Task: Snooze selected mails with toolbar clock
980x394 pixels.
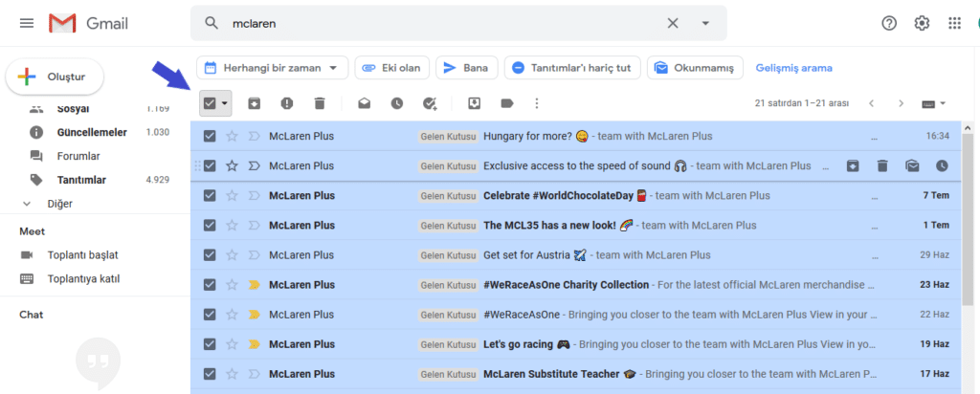Action: [x=397, y=103]
